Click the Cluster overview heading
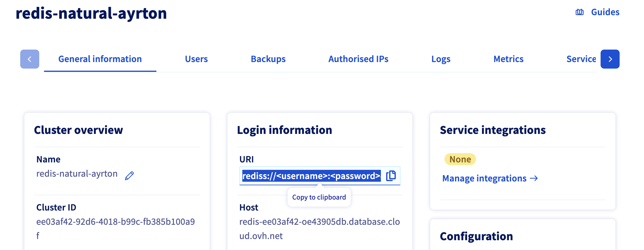644x250 pixels. point(78,130)
